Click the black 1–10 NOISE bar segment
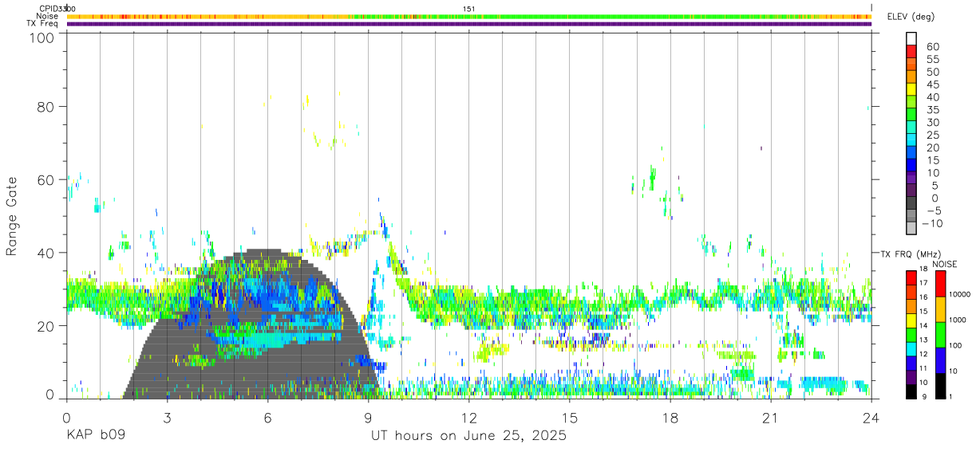 click(x=940, y=385)
